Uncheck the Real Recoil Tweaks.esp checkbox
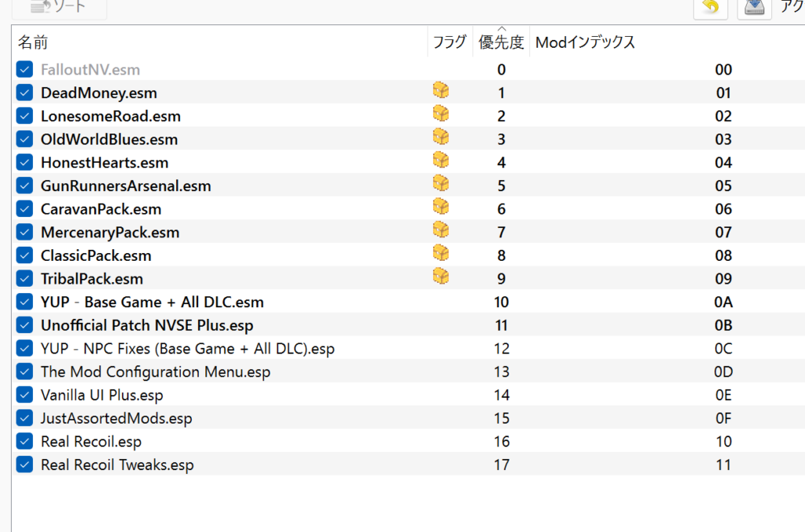Image resolution: width=805 pixels, height=532 pixels. tap(25, 464)
